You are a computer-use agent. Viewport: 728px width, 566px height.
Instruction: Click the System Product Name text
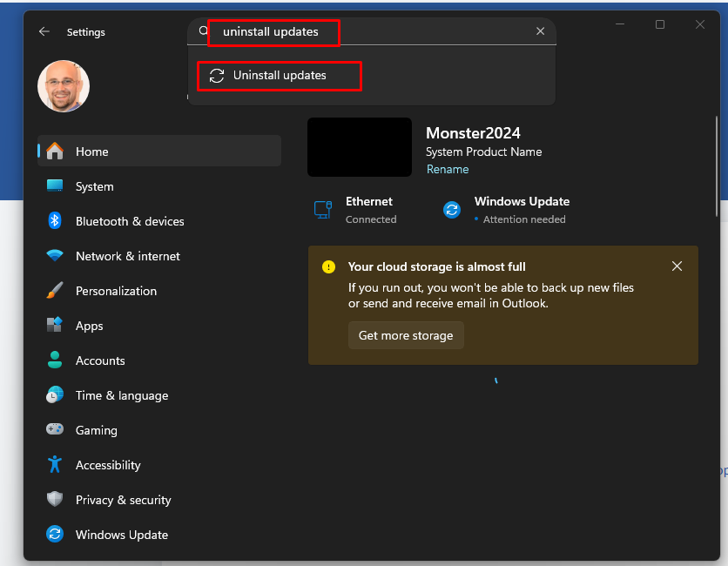tap(484, 152)
